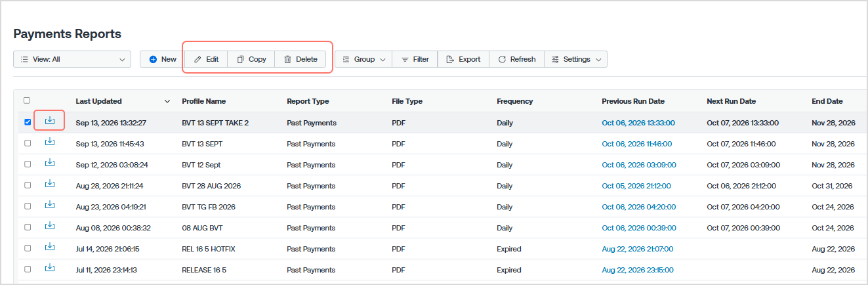Image resolution: width=868 pixels, height=285 pixels.
Task: Click Expired frequency in REL 16 5 HOTFIX row
Action: click(509, 249)
